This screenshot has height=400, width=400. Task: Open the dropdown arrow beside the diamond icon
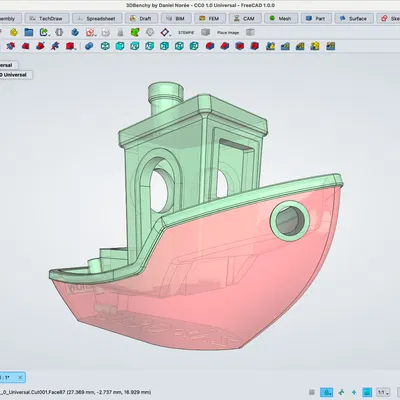(170, 34)
